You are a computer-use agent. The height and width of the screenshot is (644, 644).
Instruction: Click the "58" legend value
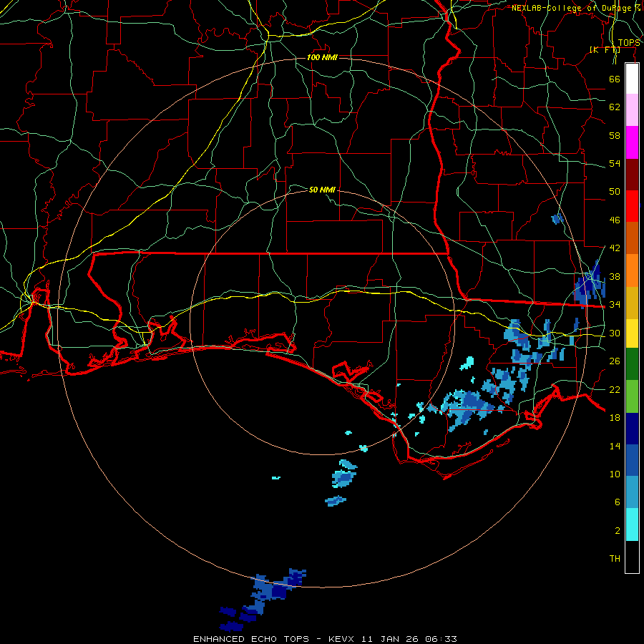click(615, 135)
